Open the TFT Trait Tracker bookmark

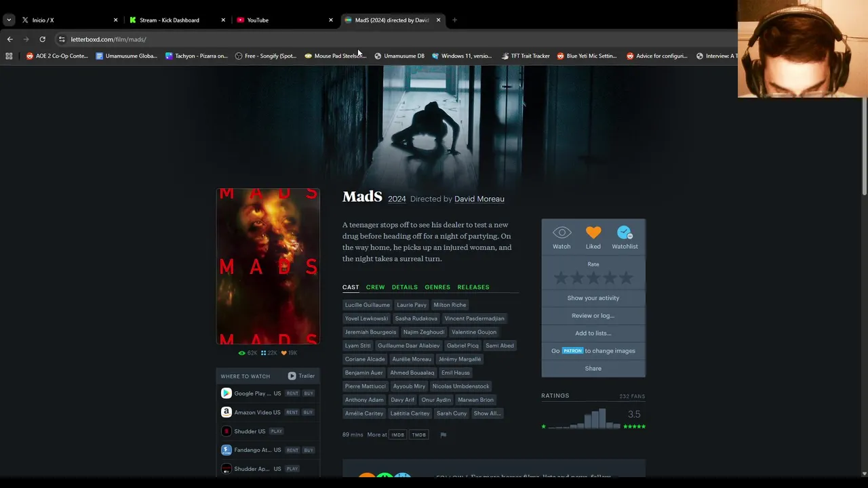tap(526, 56)
